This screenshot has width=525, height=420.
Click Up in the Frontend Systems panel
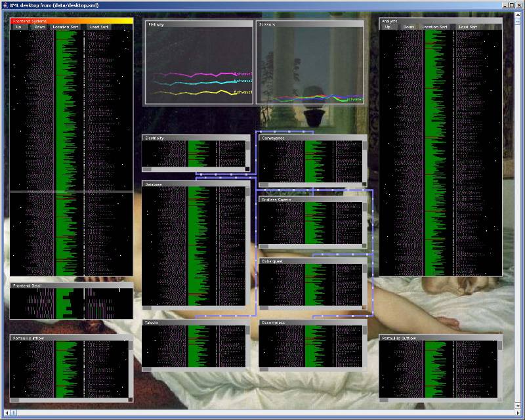19,27
